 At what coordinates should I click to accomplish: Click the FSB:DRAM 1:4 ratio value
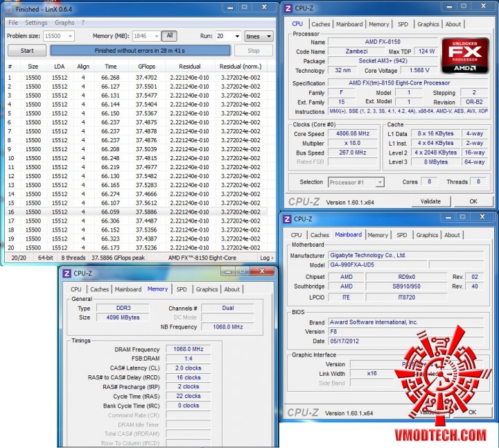coord(189,359)
